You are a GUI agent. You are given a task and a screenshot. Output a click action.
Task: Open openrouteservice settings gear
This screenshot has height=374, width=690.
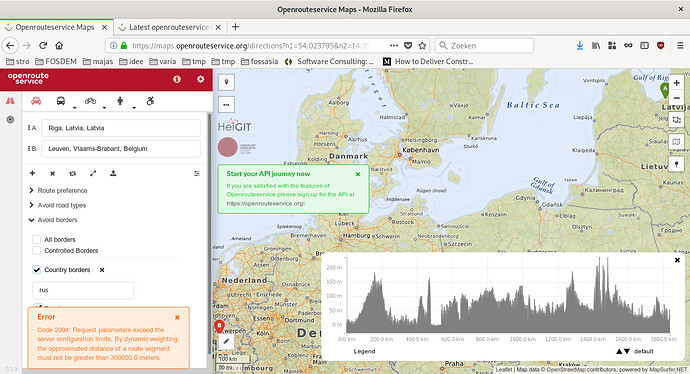click(x=201, y=79)
